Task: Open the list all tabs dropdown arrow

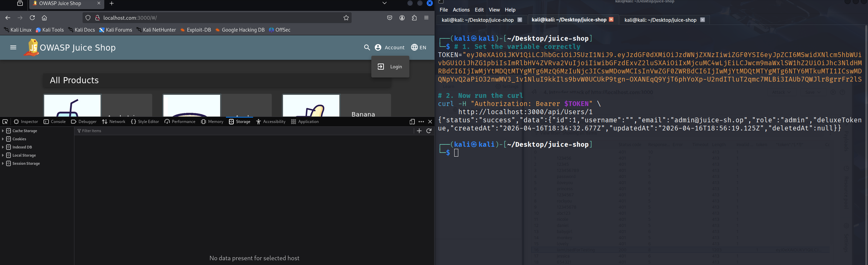Action: tap(385, 3)
